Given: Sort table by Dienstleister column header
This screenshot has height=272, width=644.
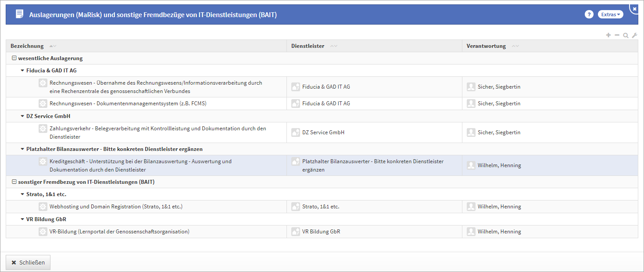Looking at the screenshot, I should [x=308, y=46].
